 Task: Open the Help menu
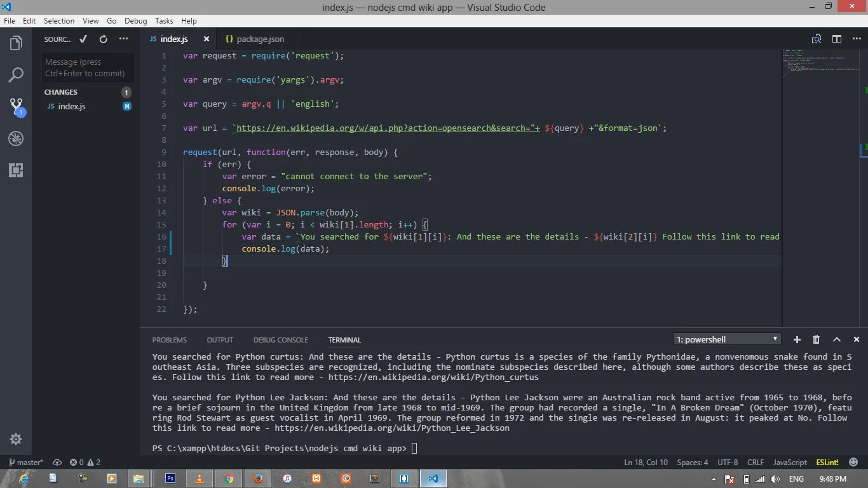pos(189,20)
